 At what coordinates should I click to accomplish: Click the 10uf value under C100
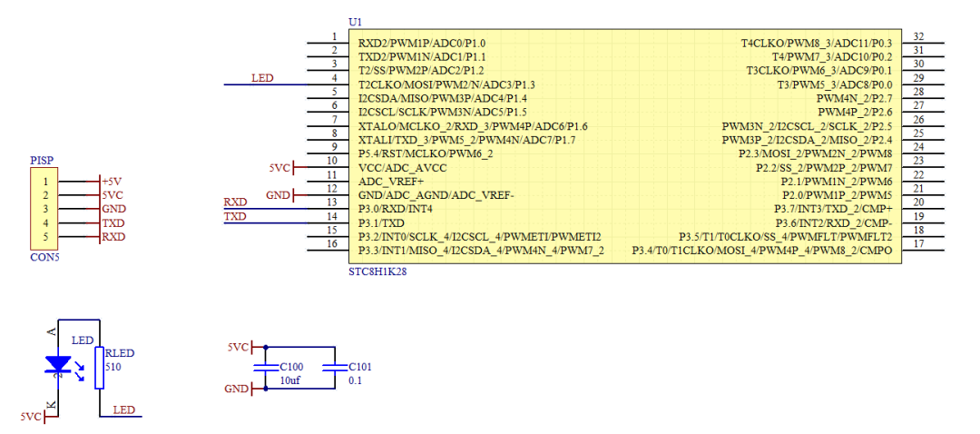coord(291,380)
